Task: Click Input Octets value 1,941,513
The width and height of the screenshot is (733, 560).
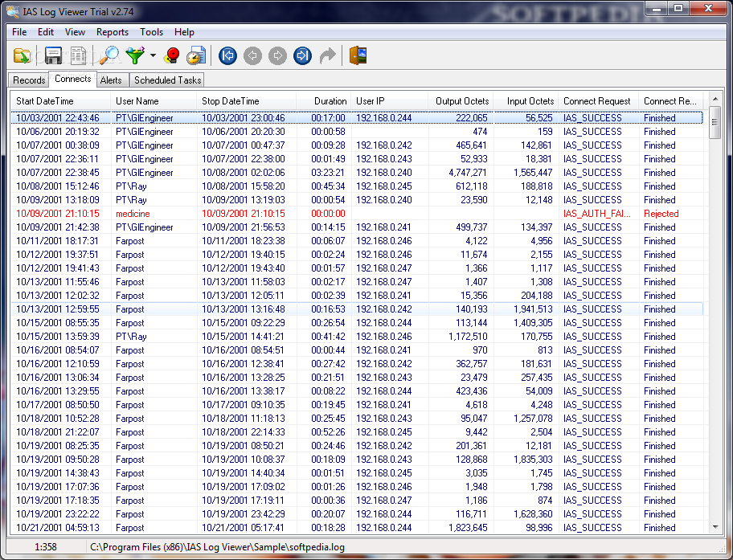Action: click(x=533, y=309)
